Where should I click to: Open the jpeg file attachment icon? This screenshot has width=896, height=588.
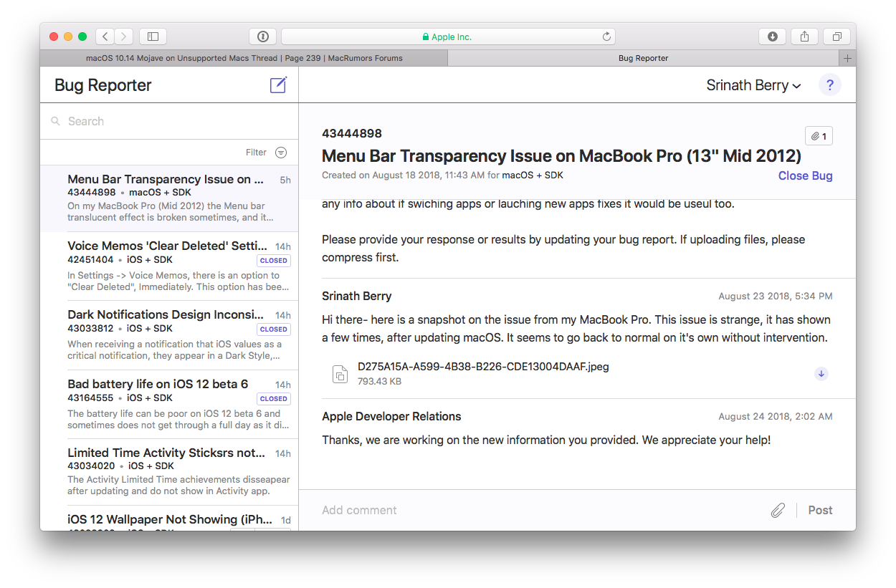[340, 374]
